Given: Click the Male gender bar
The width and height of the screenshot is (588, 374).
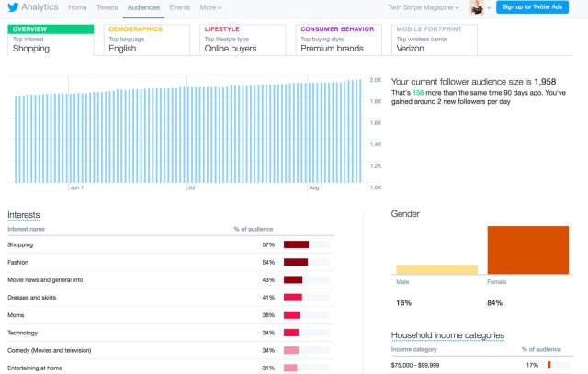Looking at the screenshot, I should coord(437,269).
